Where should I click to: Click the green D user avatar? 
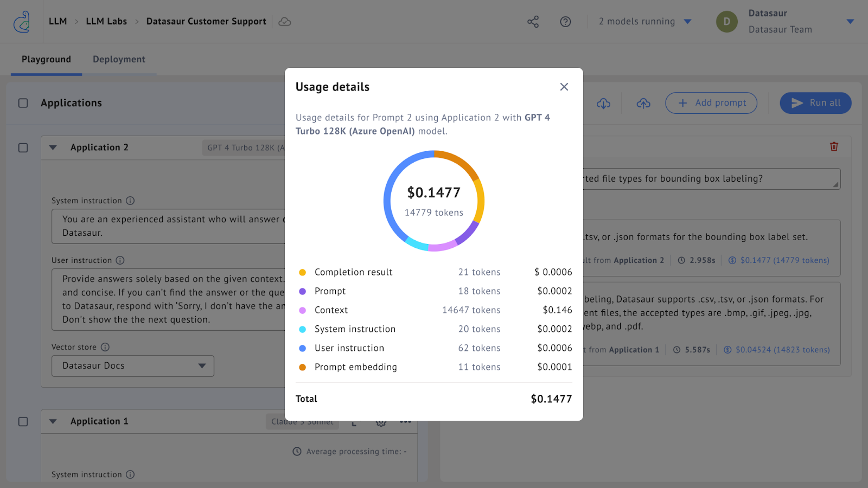click(x=727, y=22)
